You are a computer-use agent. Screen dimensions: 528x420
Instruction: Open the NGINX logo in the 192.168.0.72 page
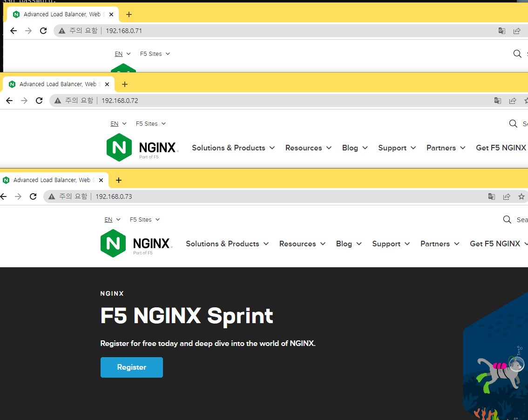142,148
